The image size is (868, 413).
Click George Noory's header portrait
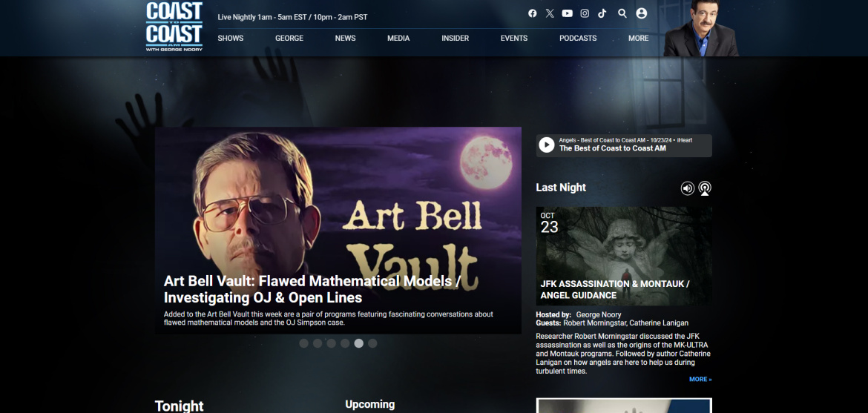click(701, 28)
